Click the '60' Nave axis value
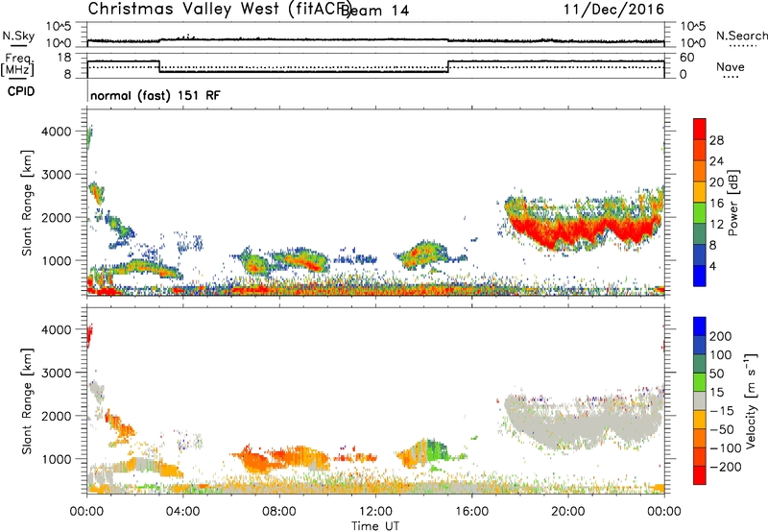The height and width of the screenshot is (532, 768). click(x=687, y=58)
